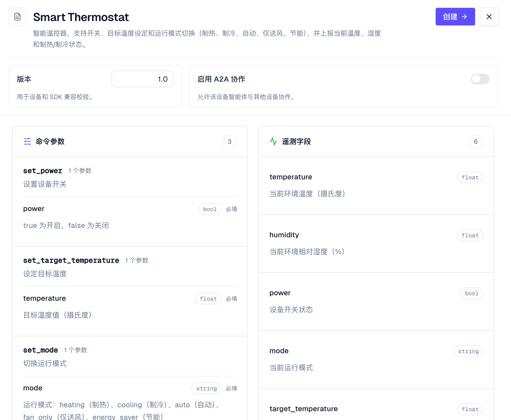This screenshot has width=511, height=420.
Task: Click the target_temperature telemetry field
Action: coord(304,409)
